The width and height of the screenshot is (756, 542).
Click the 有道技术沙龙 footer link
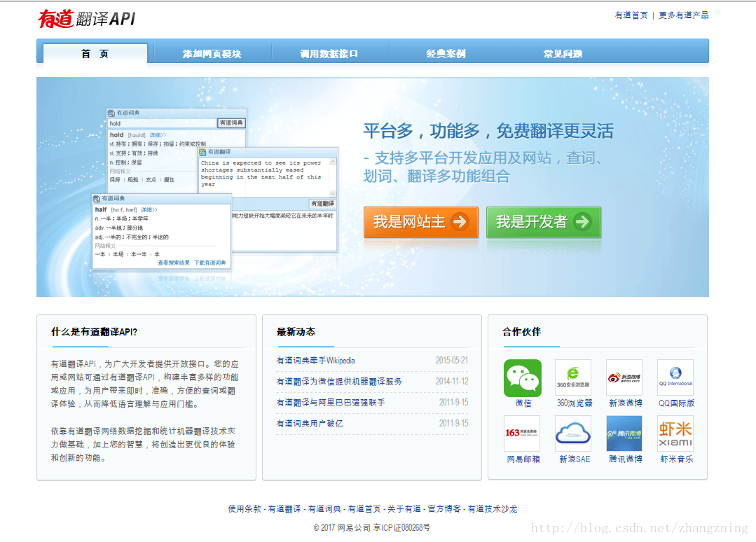click(493, 509)
